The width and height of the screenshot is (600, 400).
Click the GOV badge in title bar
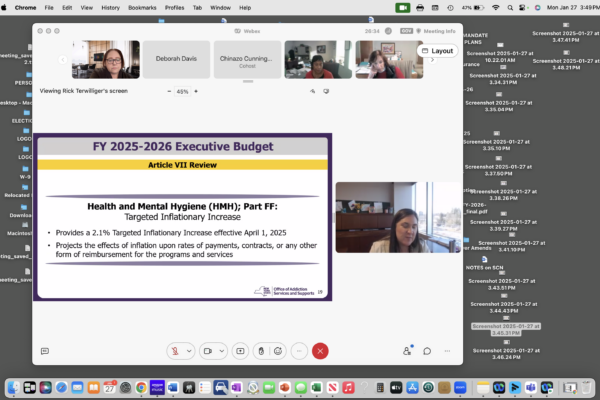click(x=406, y=31)
